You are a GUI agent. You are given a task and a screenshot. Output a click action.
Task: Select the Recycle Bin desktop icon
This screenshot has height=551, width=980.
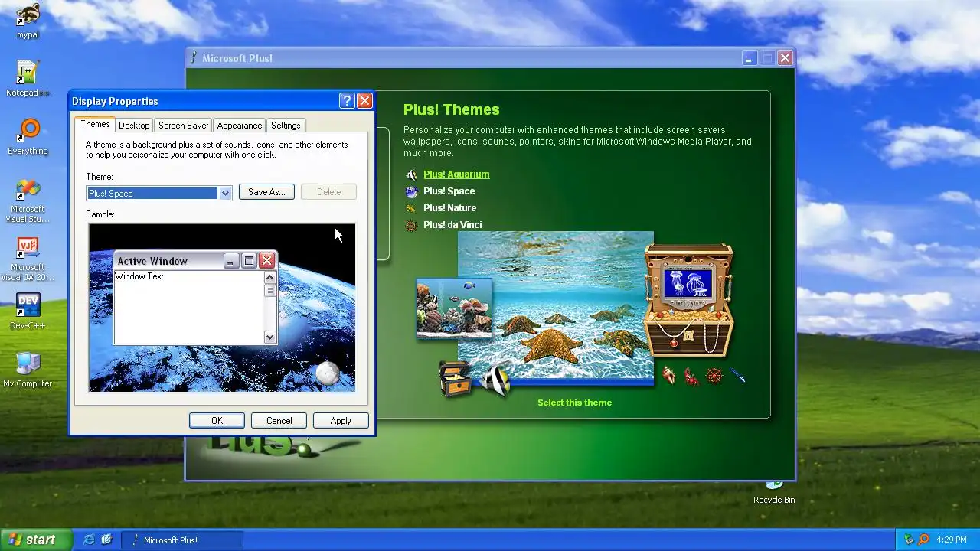[774, 492]
